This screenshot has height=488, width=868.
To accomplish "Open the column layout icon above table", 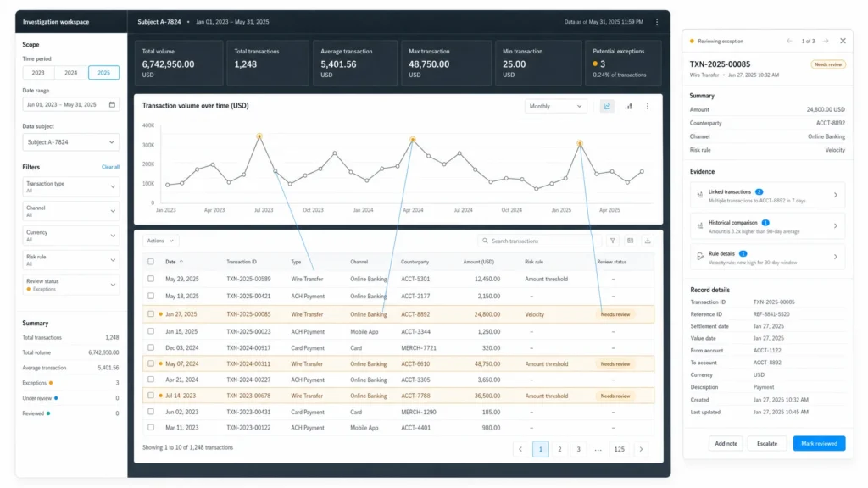I will click(x=630, y=241).
